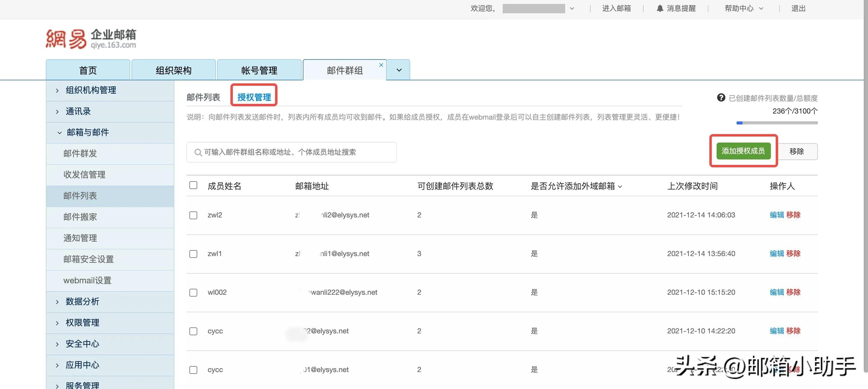This screenshot has width=868, height=389.
Task: Click the mailing list quota progress bar
Action: point(777,123)
